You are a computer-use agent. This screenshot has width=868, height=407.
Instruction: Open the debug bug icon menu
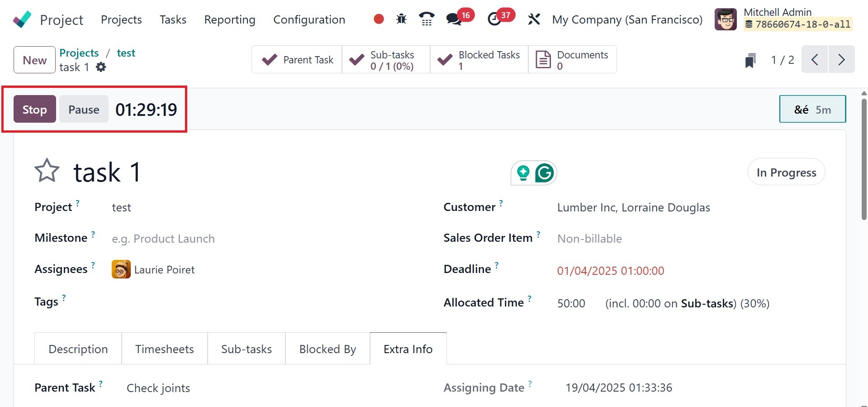(x=401, y=19)
